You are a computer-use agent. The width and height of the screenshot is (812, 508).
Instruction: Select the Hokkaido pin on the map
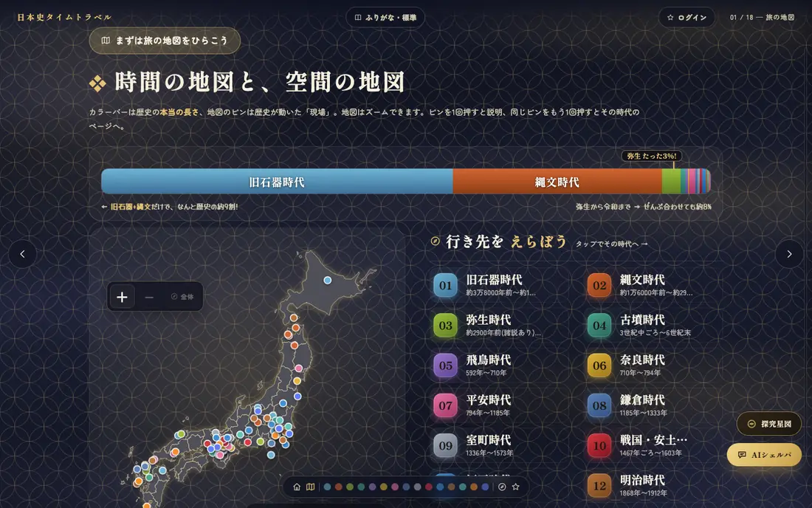[327, 280]
